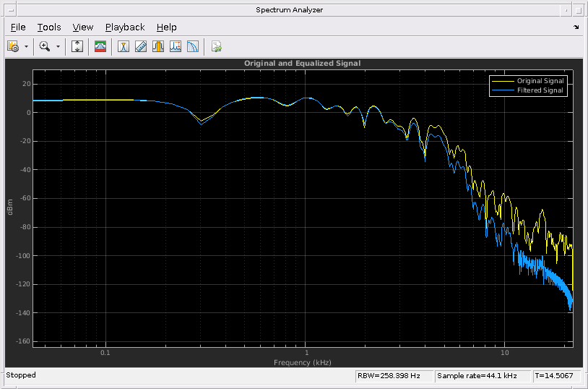Enable Cursor Measurements icon

click(124, 46)
